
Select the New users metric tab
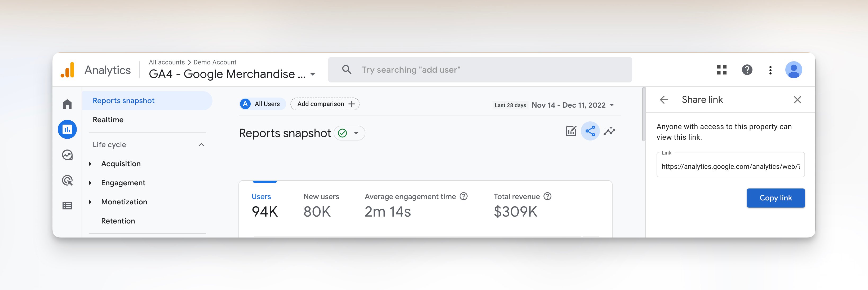pyautogui.click(x=321, y=205)
